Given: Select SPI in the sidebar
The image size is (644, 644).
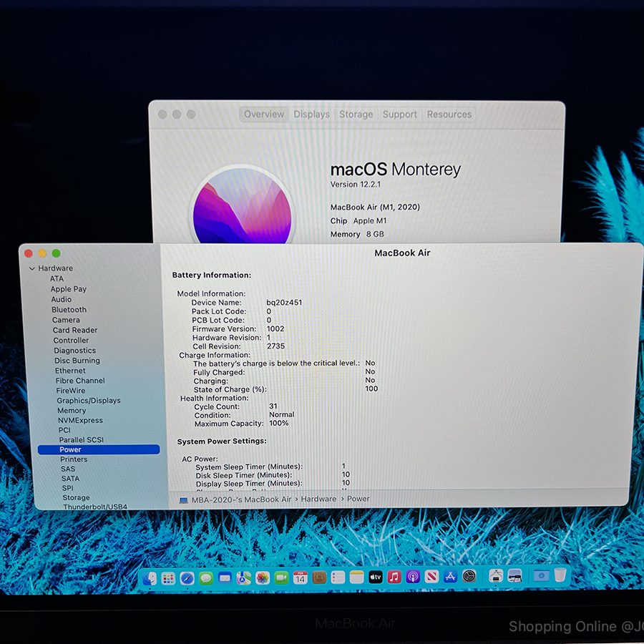Looking at the screenshot, I should click(x=68, y=488).
